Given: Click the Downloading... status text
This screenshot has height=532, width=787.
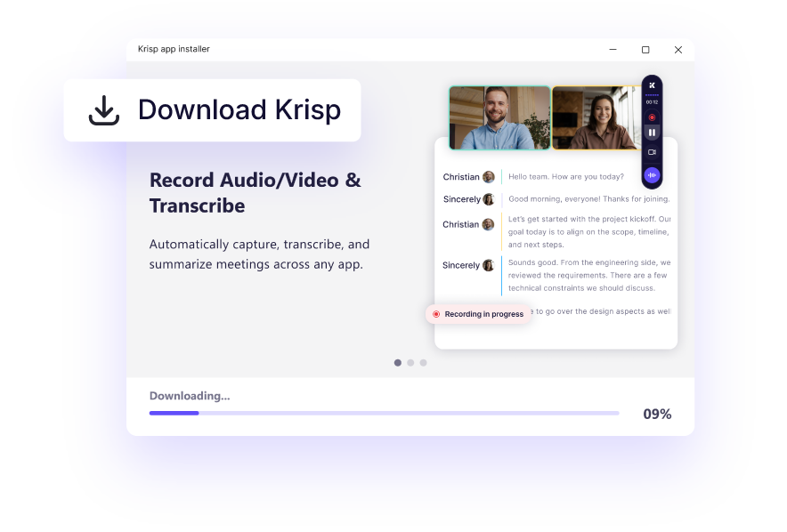Looking at the screenshot, I should (190, 396).
